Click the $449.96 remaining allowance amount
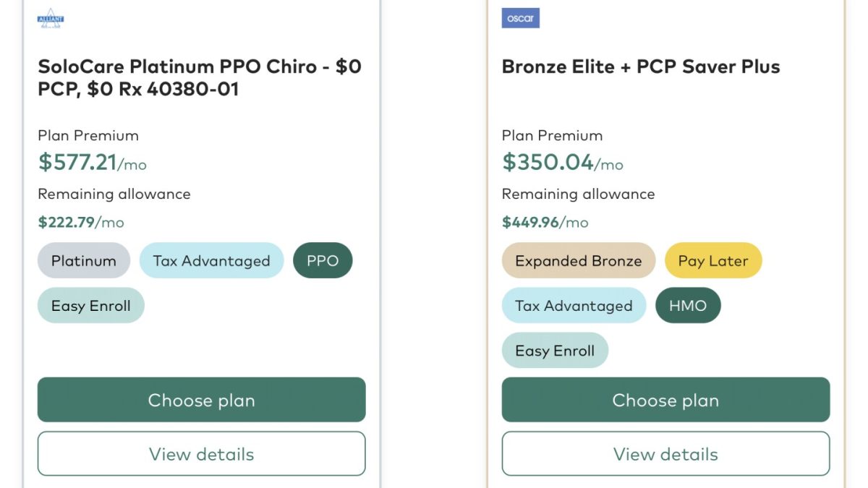The image size is (868, 488). pos(531,222)
